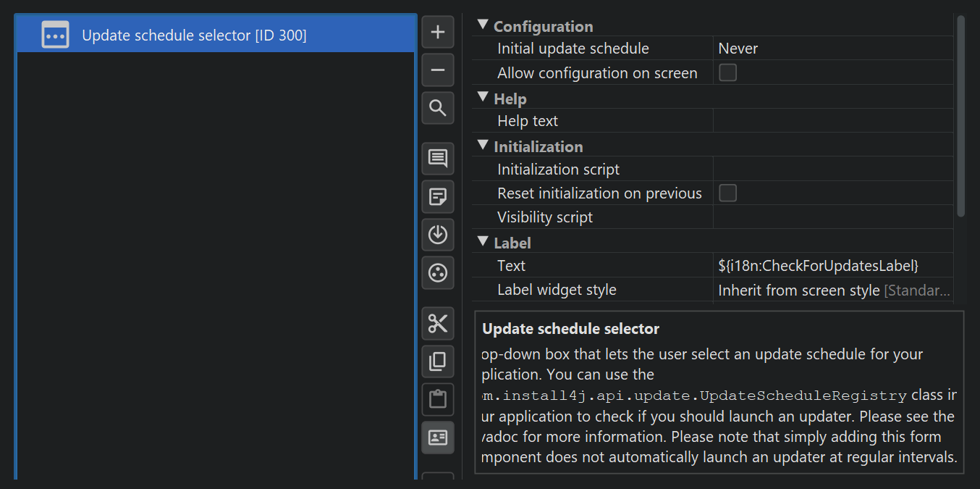Click the Help text value field
Viewport: 980px width, 489px height.
click(832, 121)
